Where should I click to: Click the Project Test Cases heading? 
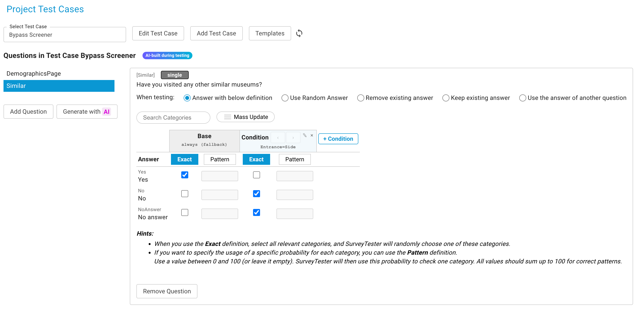45,9
